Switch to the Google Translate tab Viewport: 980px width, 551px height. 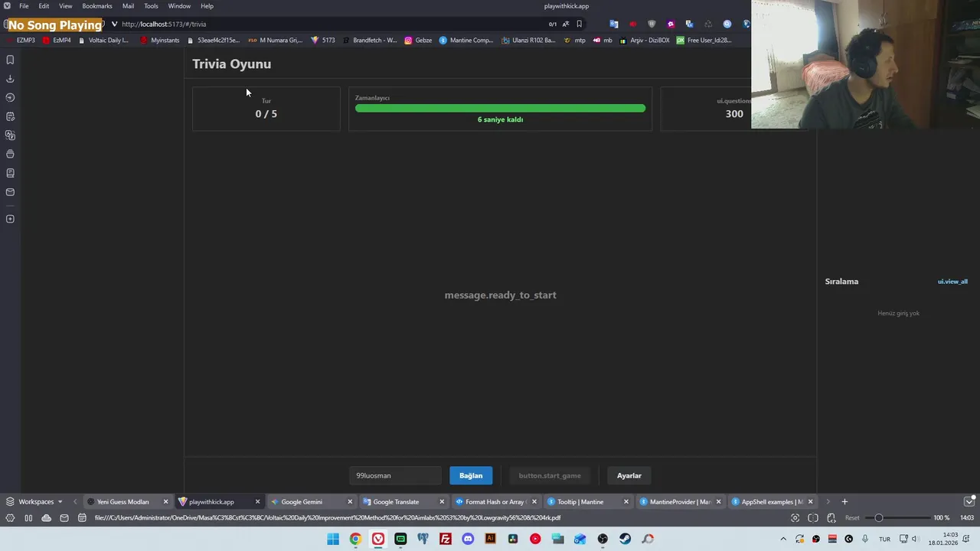point(403,502)
